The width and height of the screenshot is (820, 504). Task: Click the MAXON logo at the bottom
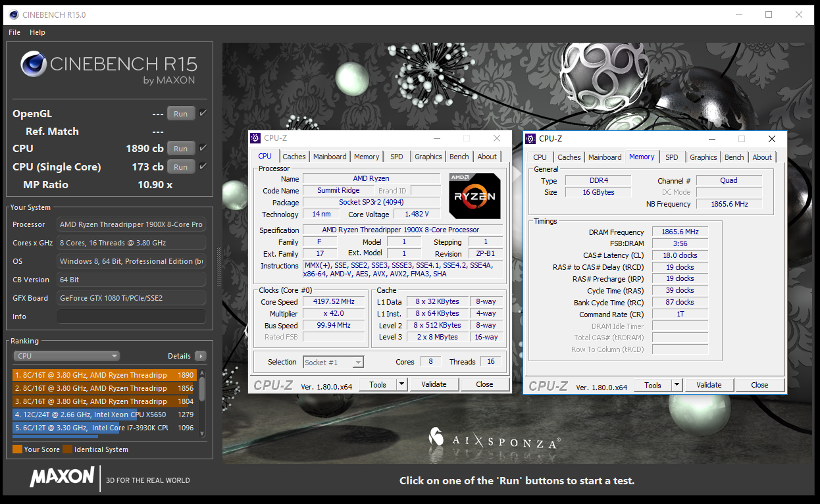(x=62, y=477)
